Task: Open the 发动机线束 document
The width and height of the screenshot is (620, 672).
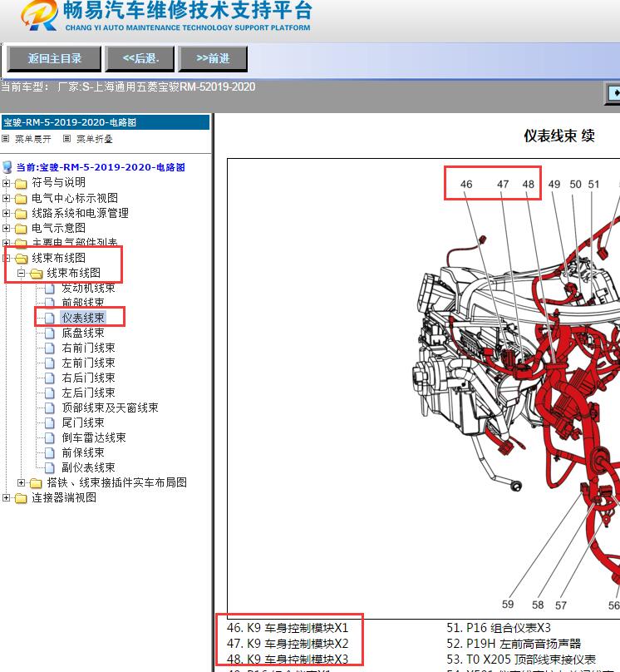Action: (89, 288)
